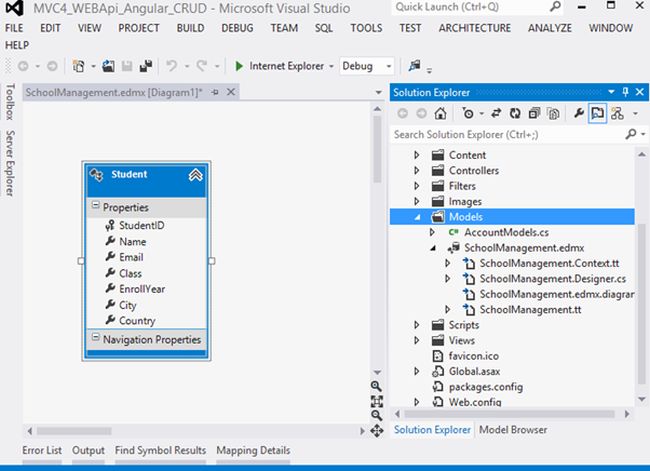Click the diagram Zoom In magnifier icon
Image resolution: width=650 pixels, height=471 pixels.
[376, 386]
